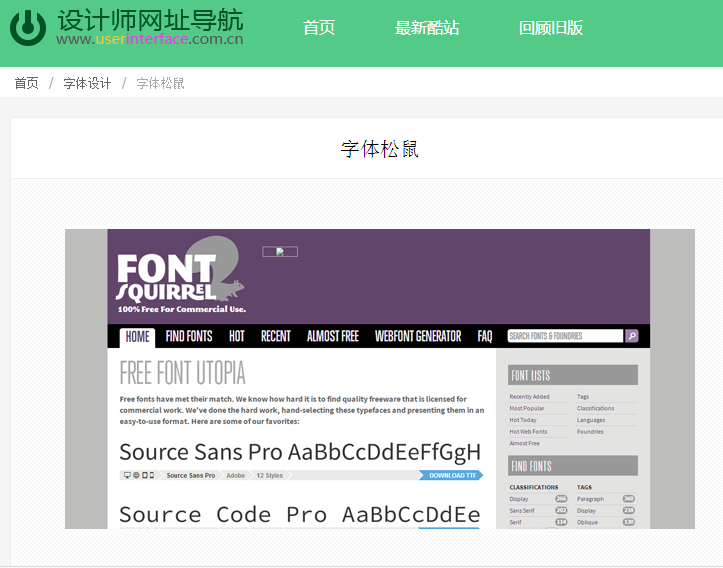This screenshot has width=723, height=568.
Task: Open the 最新酷站 navigation item
Action: (427, 28)
